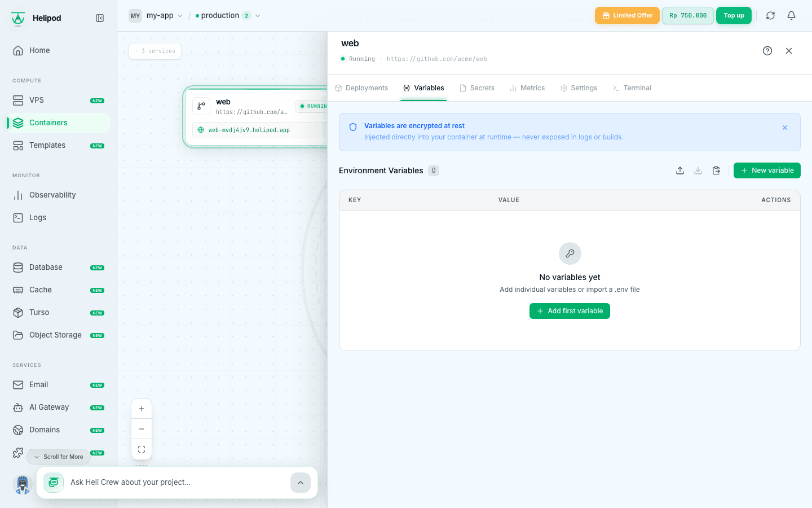This screenshot has width=812, height=508.
Task: Click Add first variable
Action: click(x=570, y=311)
